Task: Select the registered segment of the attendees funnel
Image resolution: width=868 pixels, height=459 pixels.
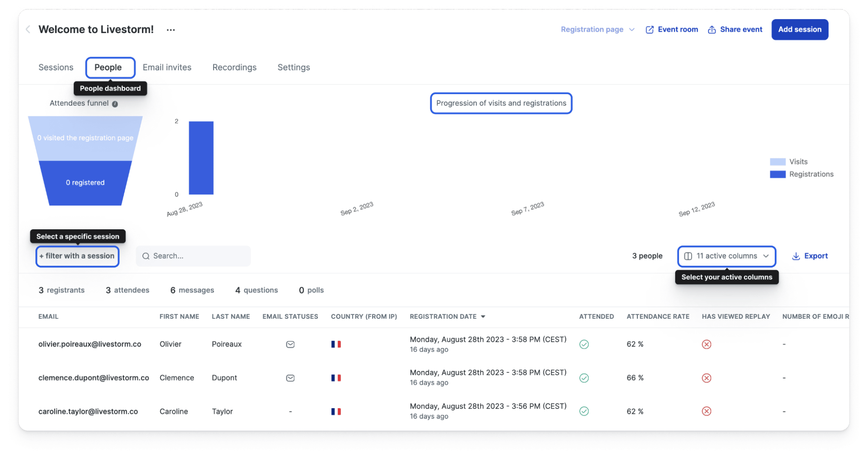Action: (x=86, y=182)
